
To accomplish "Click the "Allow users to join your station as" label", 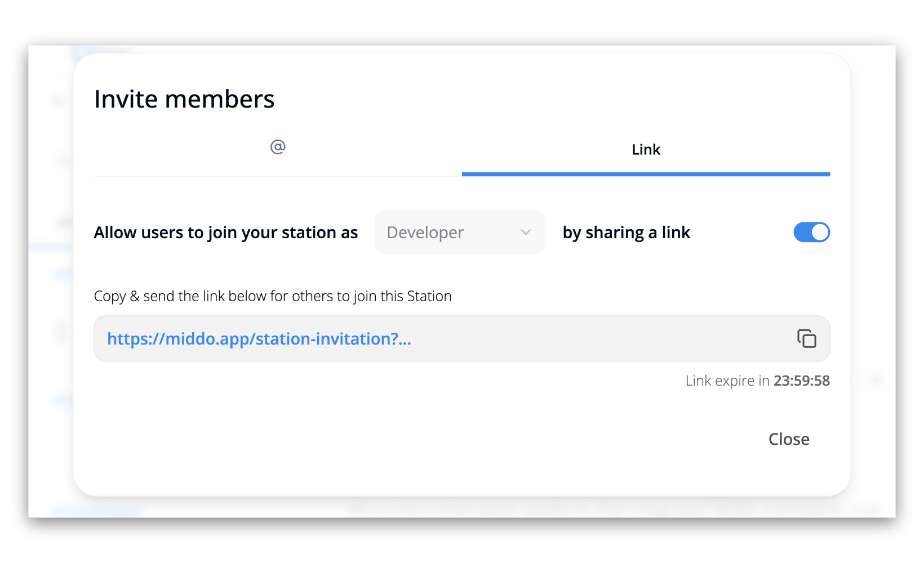I will [x=225, y=233].
